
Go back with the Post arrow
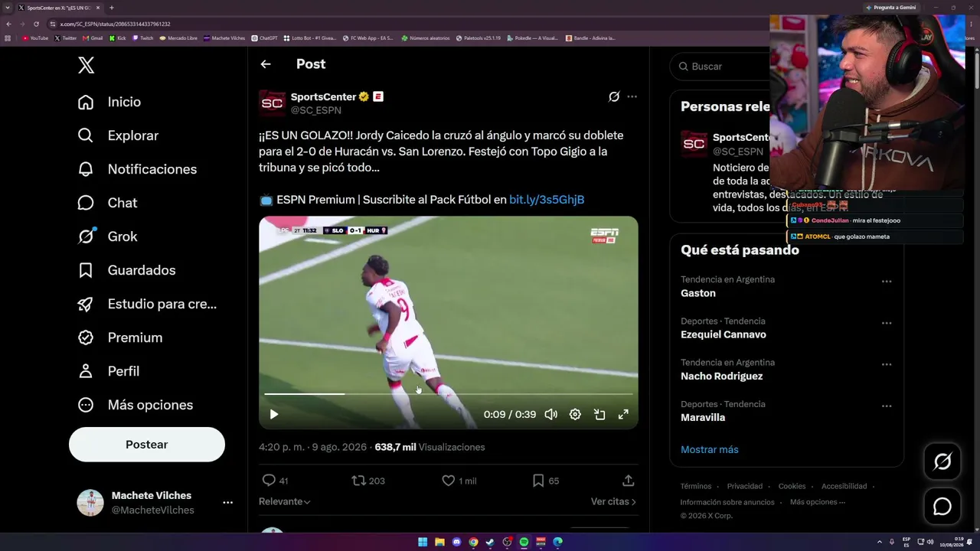click(x=266, y=64)
